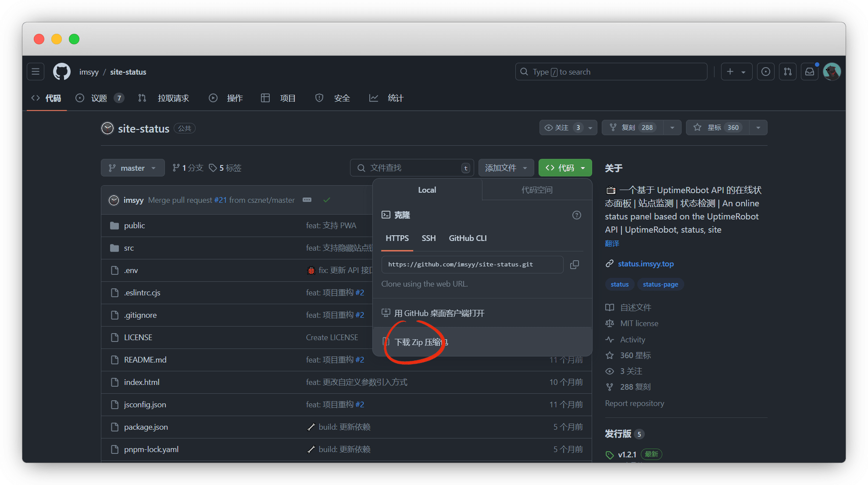Viewport: 868px width, 485px height.
Task: Click the pulse icon beside Activity
Action: point(609,340)
